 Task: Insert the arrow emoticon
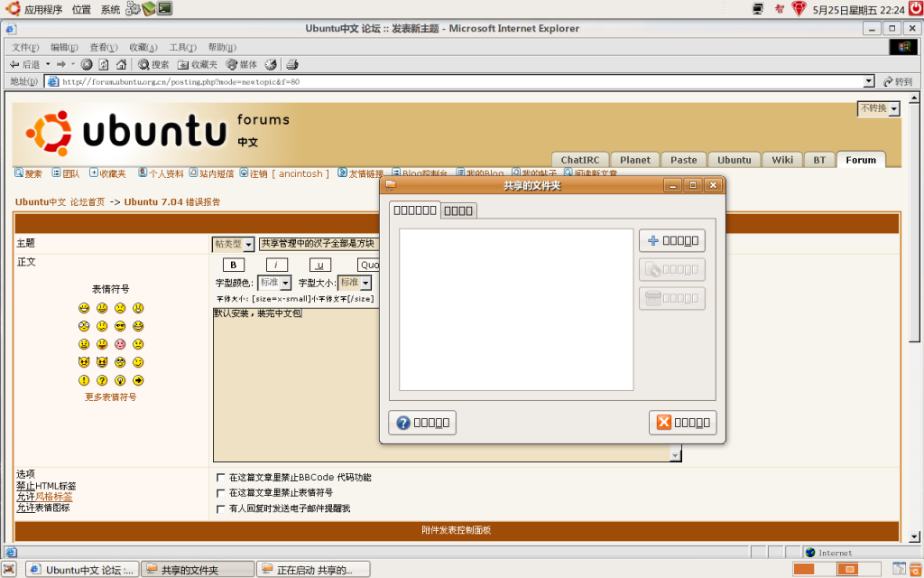pos(138,380)
